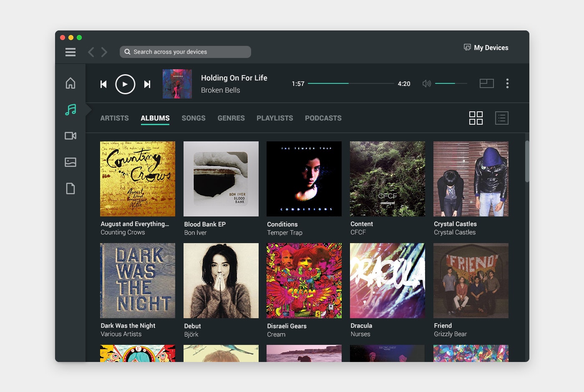This screenshot has height=392, width=584.
Task: Click the Bon Iver artist text
Action: click(x=195, y=233)
